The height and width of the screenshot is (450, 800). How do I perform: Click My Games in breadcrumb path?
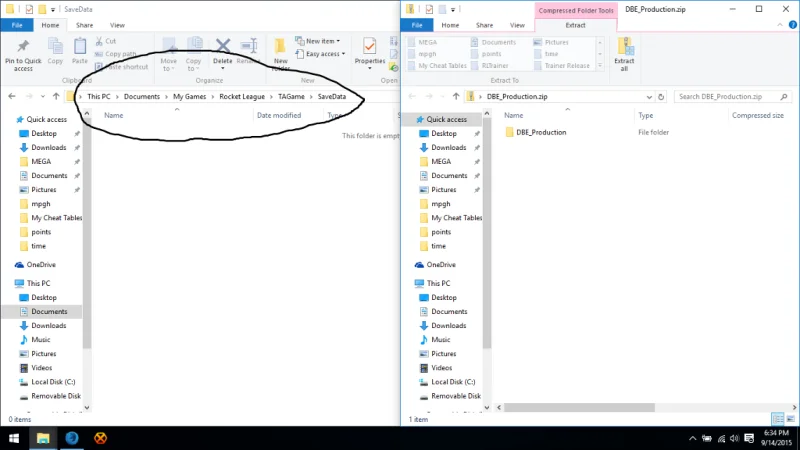click(x=189, y=96)
